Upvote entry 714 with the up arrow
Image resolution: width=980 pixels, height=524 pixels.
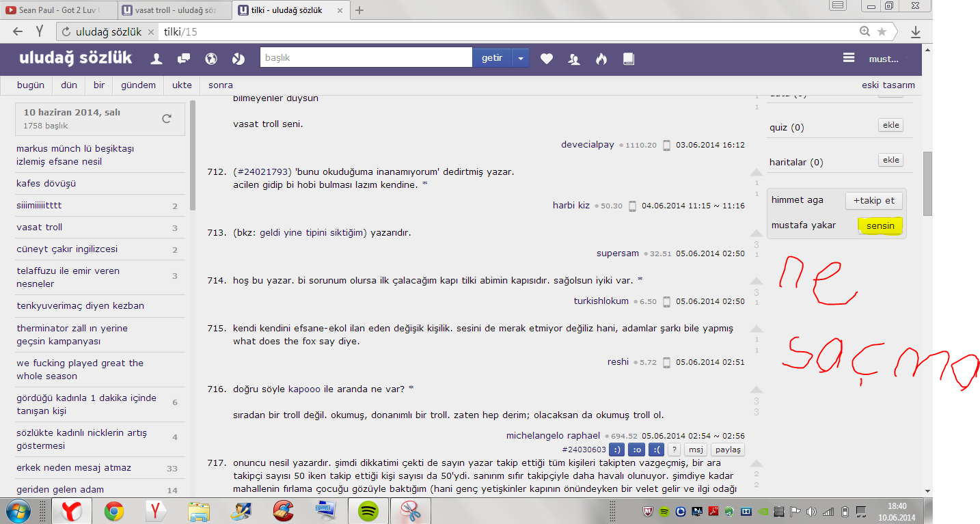point(756,281)
